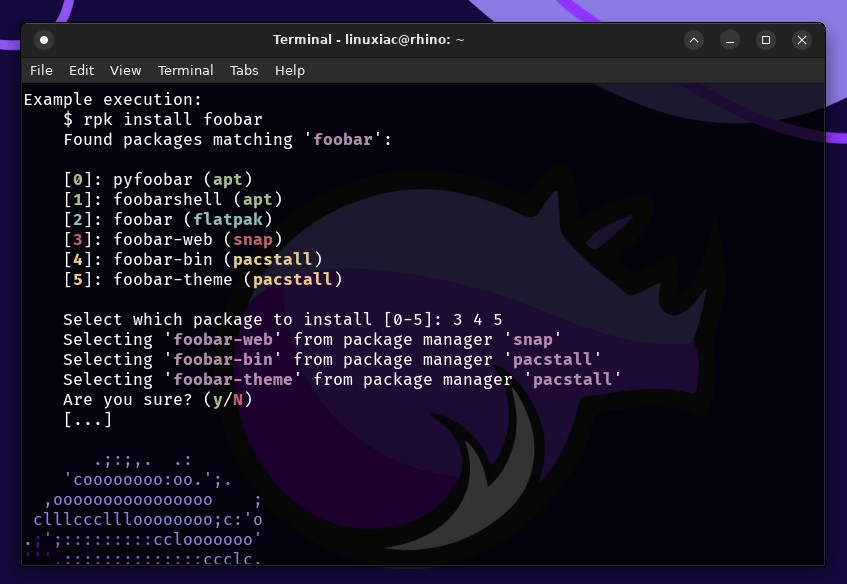The height and width of the screenshot is (584, 847).
Task: Close the Terminal window
Action: pyautogui.click(x=802, y=40)
